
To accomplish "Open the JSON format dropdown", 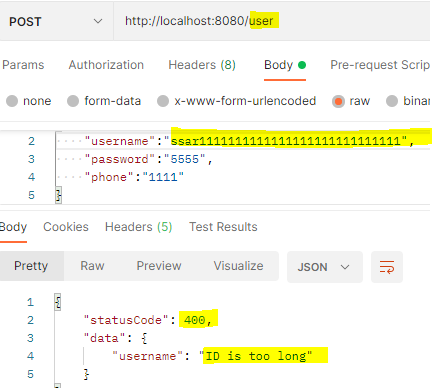I will click(325, 267).
